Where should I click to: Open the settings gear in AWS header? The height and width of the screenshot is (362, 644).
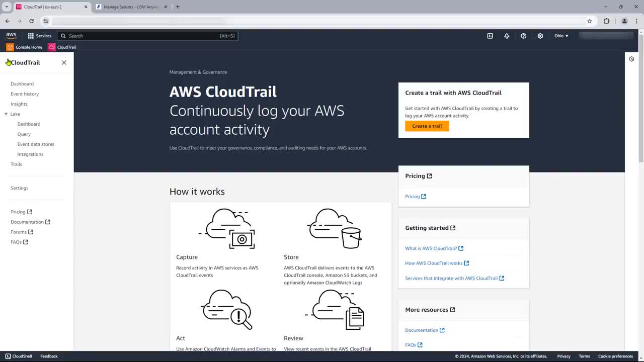[x=540, y=36]
